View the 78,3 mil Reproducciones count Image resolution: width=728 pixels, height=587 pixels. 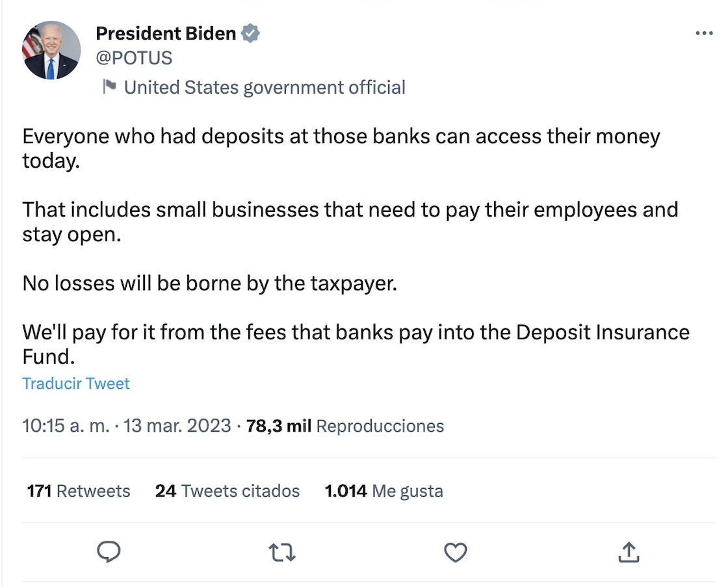(345, 426)
